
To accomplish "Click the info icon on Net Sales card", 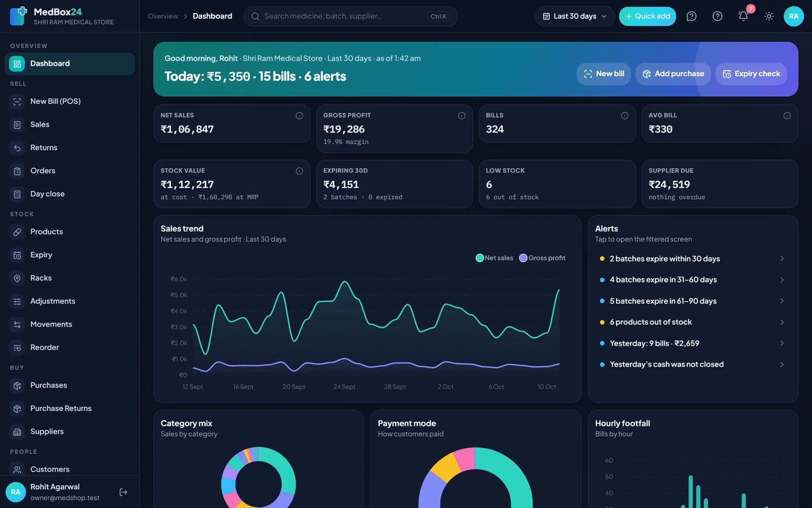I will [x=299, y=116].
